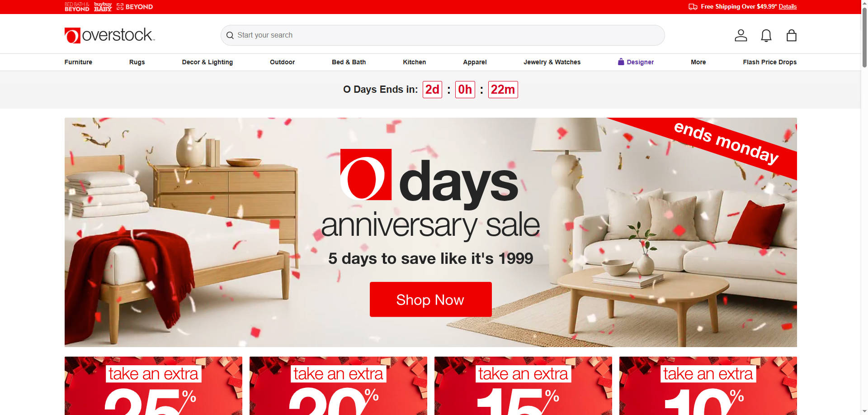Image resolution: width=868 pixels, height=415 pixels.
Task: Open the Decor & Lighting menu
Action: [x=208, y=62]
